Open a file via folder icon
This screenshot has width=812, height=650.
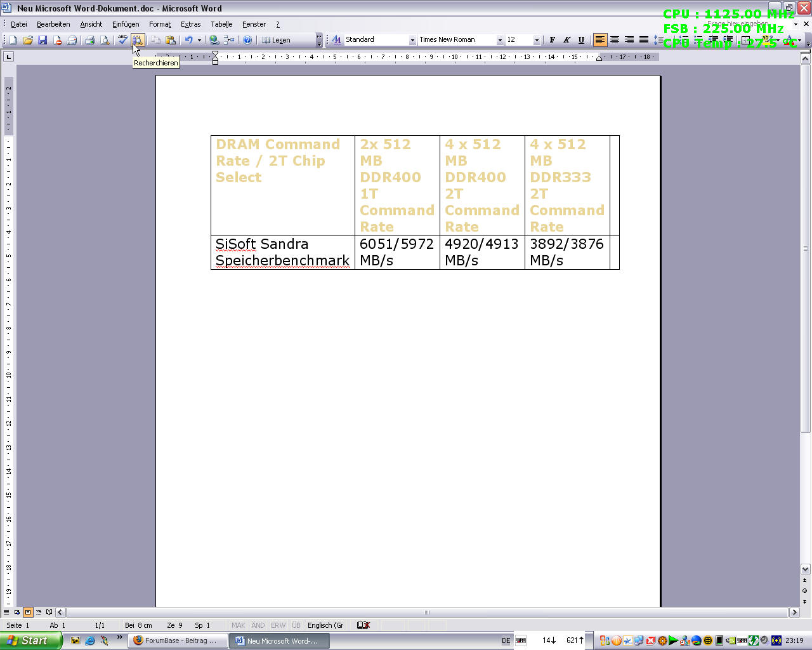tap(28, 40)
